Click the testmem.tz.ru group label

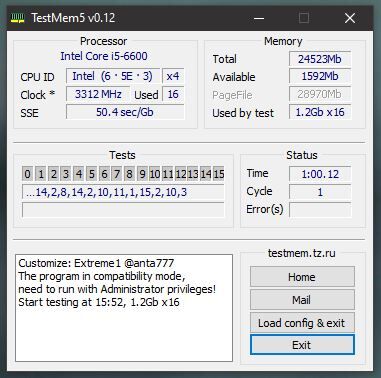(x=302, y=253)
